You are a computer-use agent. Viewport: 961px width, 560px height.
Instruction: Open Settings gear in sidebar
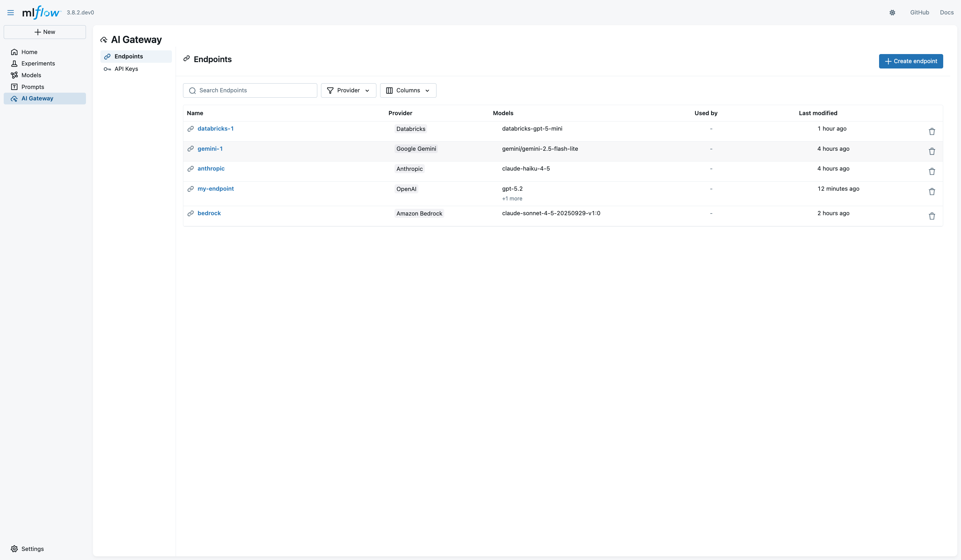coord(28,549)
